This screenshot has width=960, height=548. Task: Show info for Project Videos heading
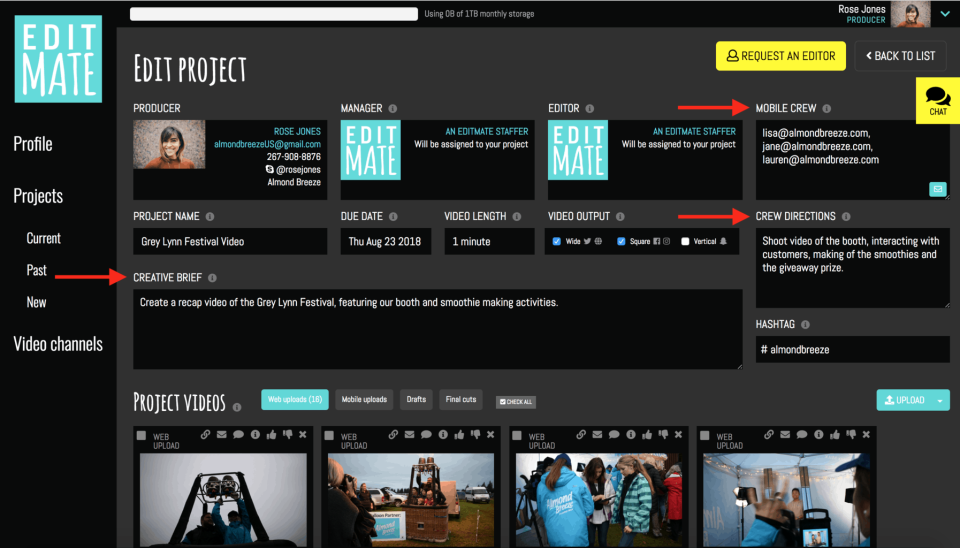tap(237, 407)
